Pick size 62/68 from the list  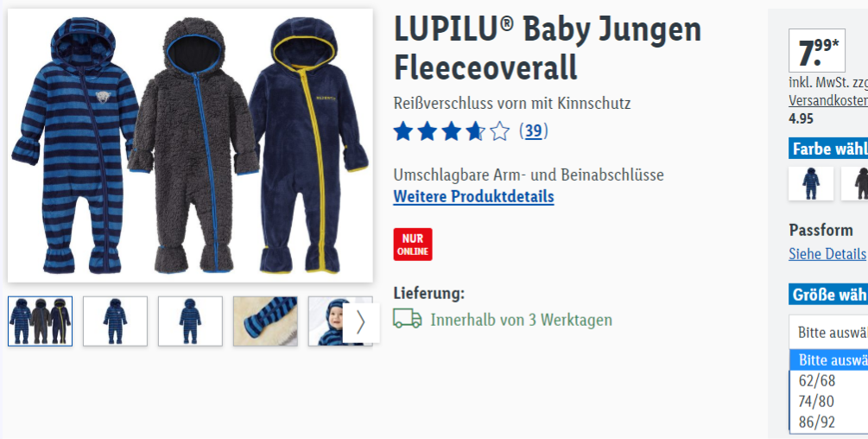828,381
